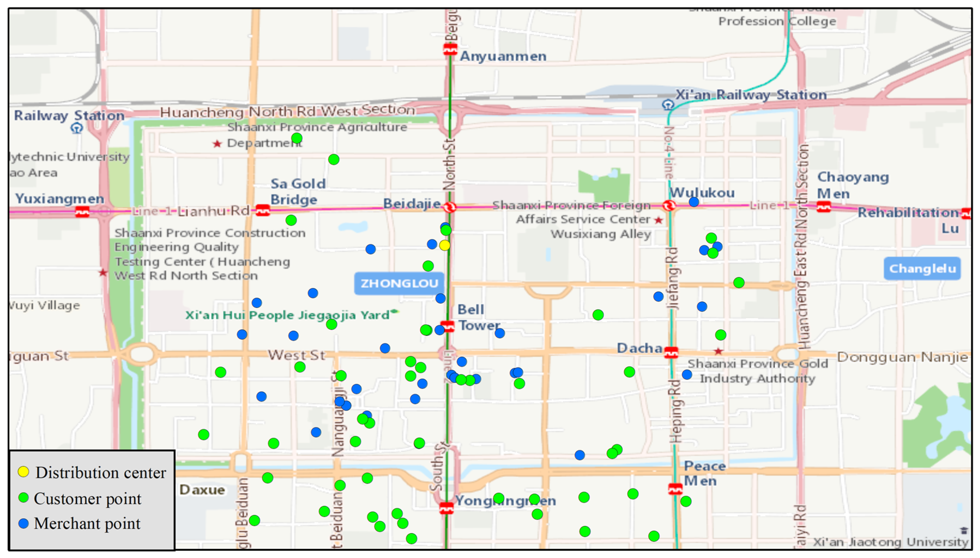Click red star at Shaanxi Agriculture Department
The height and width of the screenshot is (558, 980).
217,144
